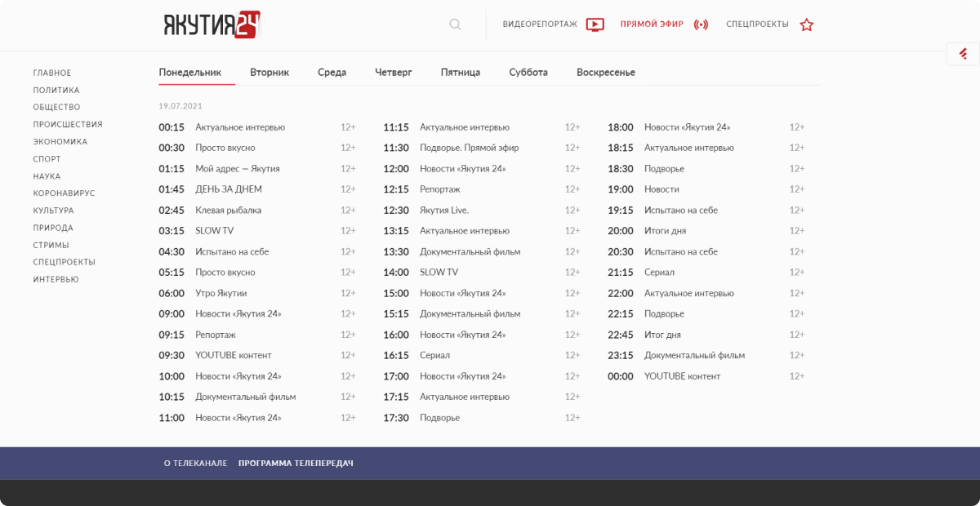
Task: Switch to the Четверг tab
Action: click(394, 72)
